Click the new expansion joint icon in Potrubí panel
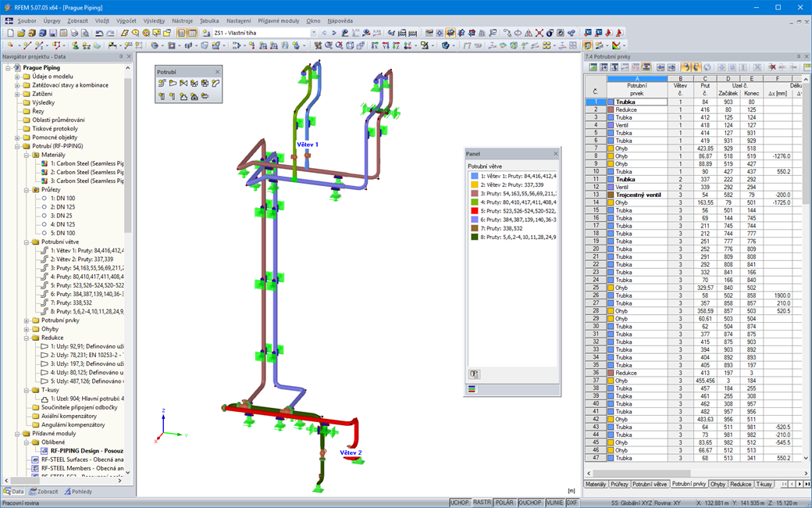Screen dimensions: 812x508 coord(205,96)
